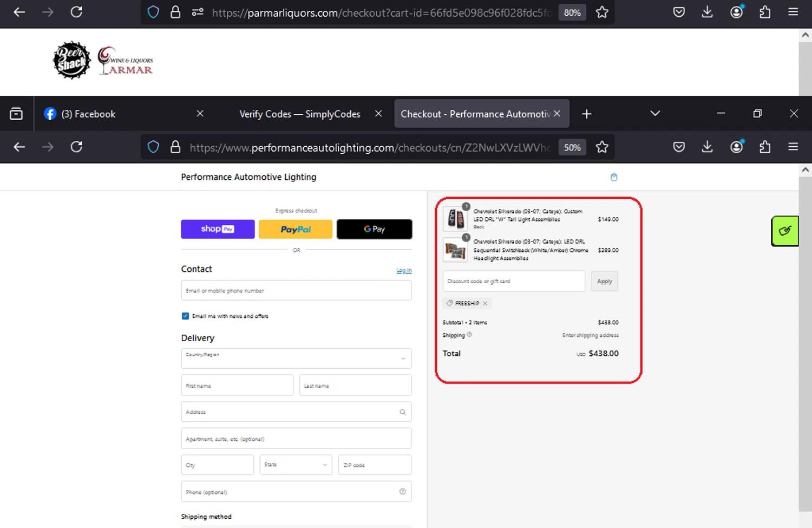Show phone field help tooltip icon

point(402,491)
